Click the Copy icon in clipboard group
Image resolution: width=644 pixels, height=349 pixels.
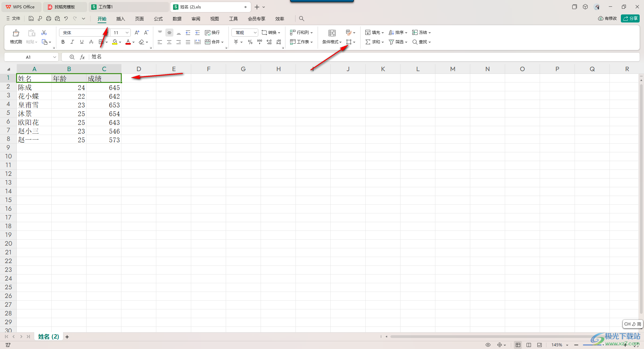tap(45, 42)
